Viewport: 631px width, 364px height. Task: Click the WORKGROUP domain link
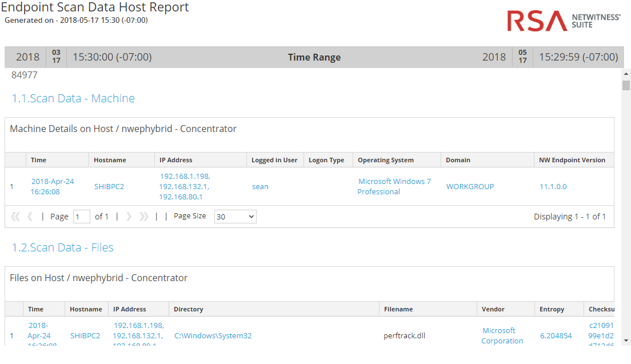coord(470,186)
